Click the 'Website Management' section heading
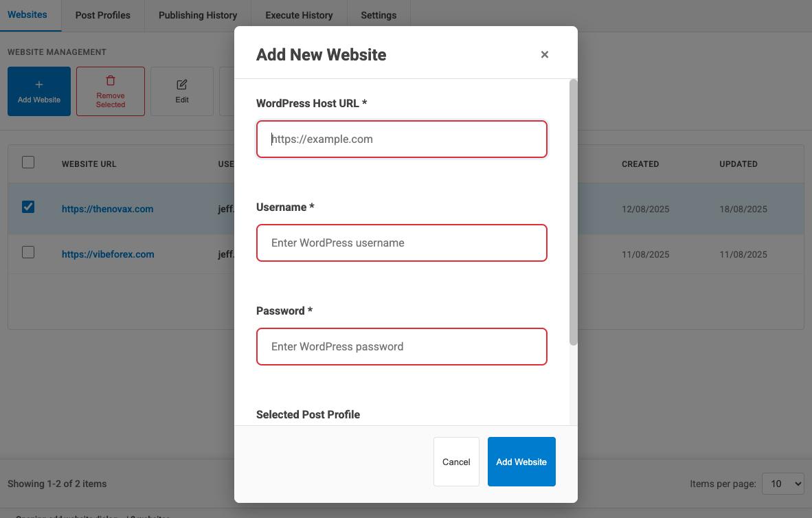 pyautogui.click(x=57, y=52)
